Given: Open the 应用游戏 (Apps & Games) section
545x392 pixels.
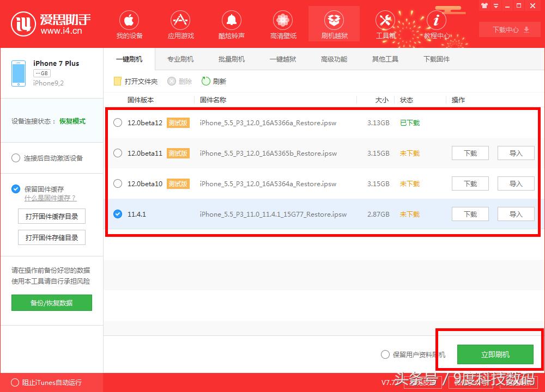Looking at the screenshot, I should 180,24.
